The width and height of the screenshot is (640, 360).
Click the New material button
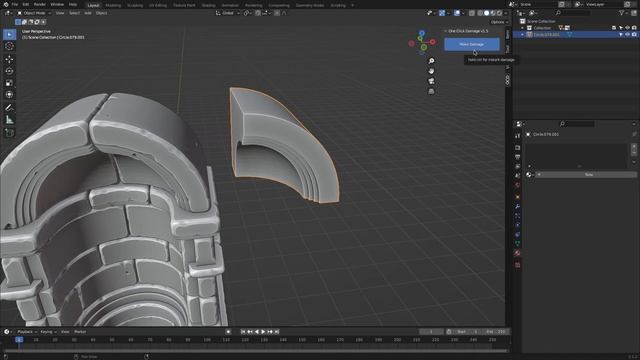point(586,174)
